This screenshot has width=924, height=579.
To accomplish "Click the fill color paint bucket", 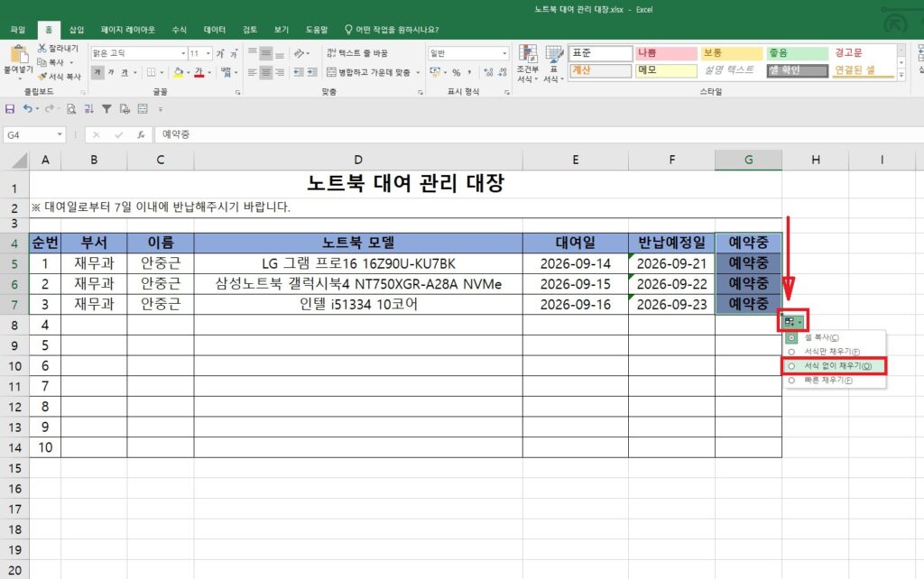I will 179,72.
